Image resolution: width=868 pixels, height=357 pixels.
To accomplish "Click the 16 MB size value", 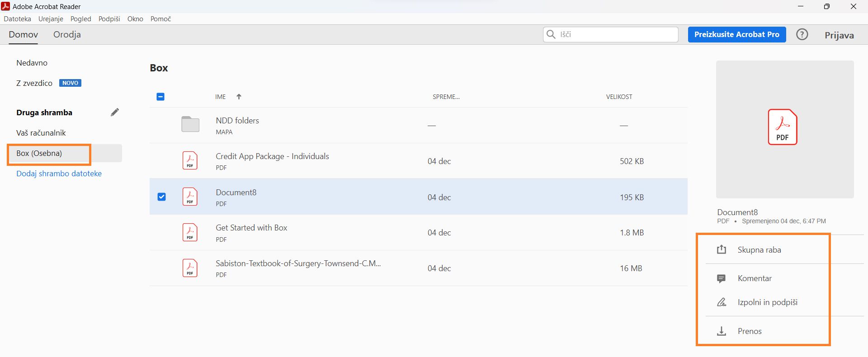I will pos(631,268).
